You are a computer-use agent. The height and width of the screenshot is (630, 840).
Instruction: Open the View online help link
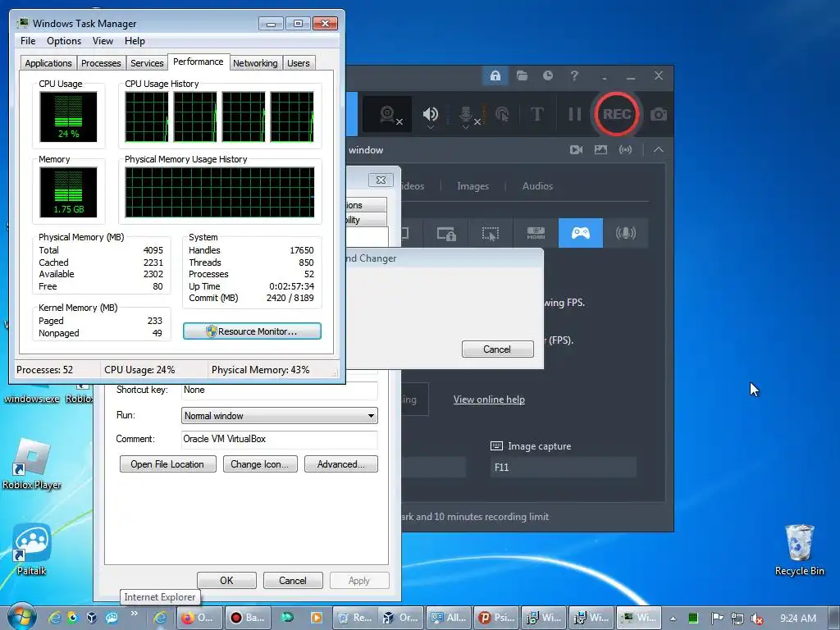489,399
